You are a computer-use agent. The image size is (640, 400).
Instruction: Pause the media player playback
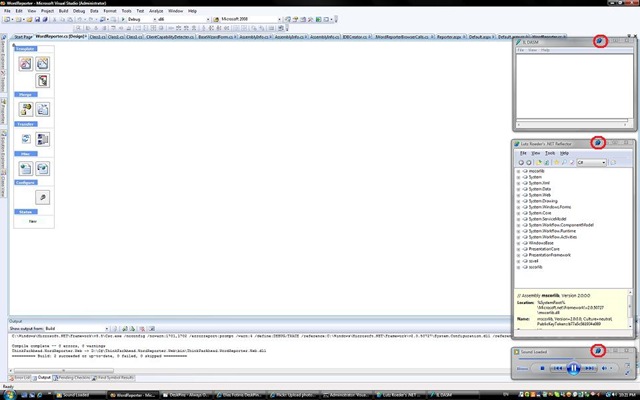coord(573,368)
